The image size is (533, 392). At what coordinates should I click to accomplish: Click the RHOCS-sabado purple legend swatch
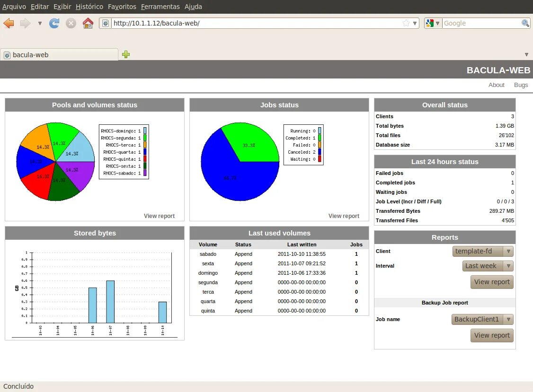point(145,173)
